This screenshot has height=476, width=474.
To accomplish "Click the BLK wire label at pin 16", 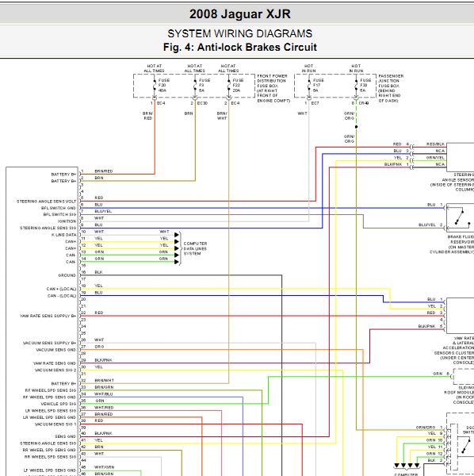I will pyautogui.click(x=98, y=272).
